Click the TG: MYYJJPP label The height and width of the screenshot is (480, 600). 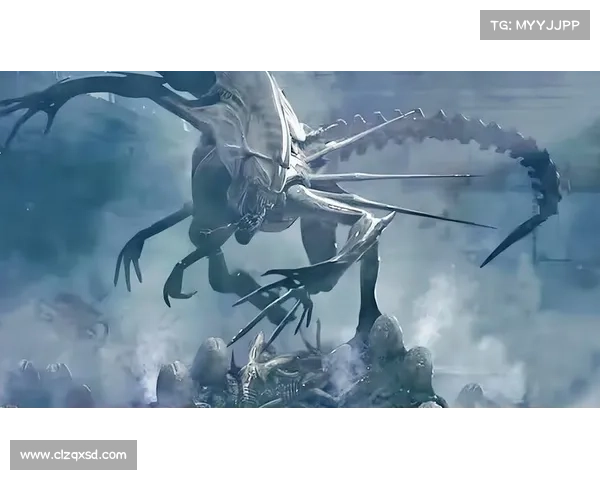tap(535, 24)
